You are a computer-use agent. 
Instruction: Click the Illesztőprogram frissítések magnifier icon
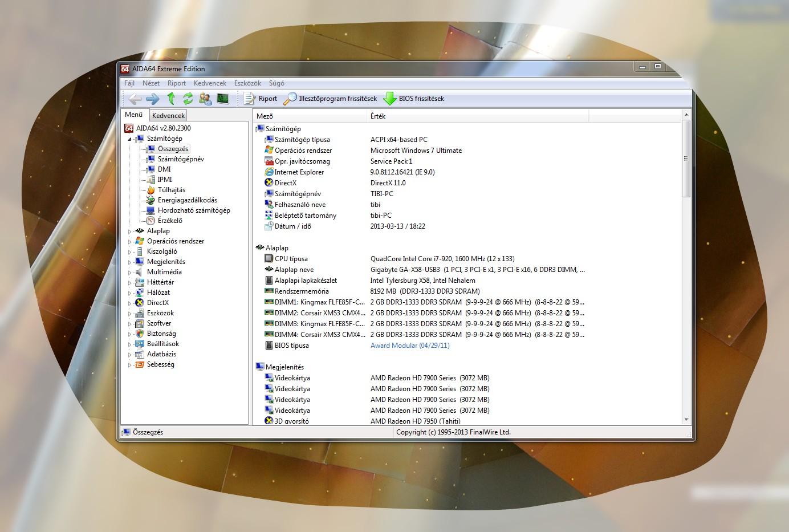pos(290,99)
